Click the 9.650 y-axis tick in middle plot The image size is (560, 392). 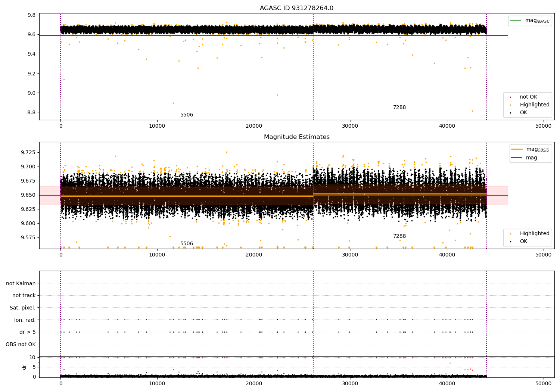pyautogui.click(x=29, y=195)
